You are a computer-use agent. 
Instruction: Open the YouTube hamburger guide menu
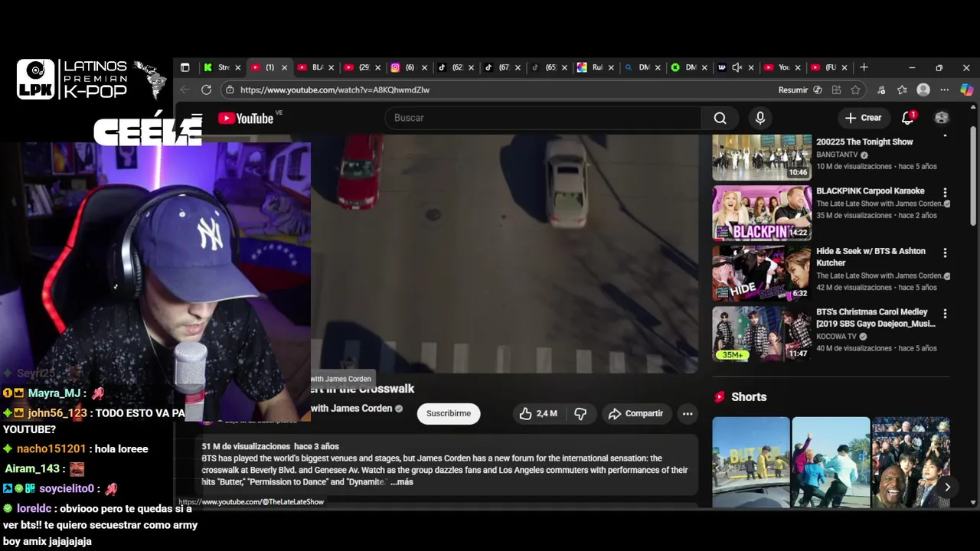pos(197,118)
